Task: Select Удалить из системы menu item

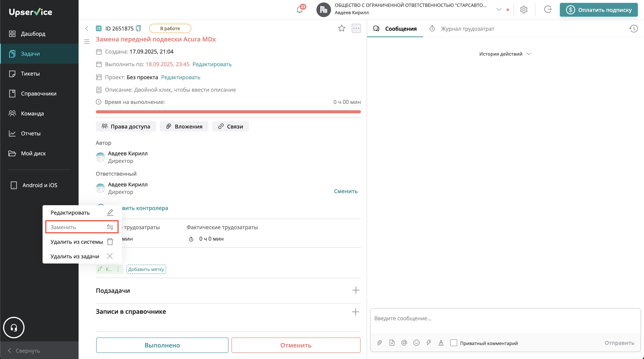Action: (x=82, y=242)
